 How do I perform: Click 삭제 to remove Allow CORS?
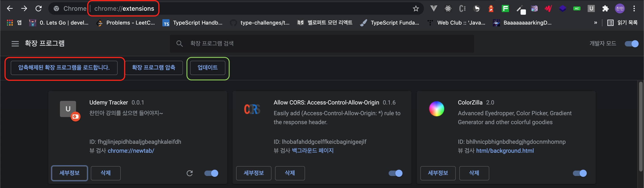(x=290, y=173)
